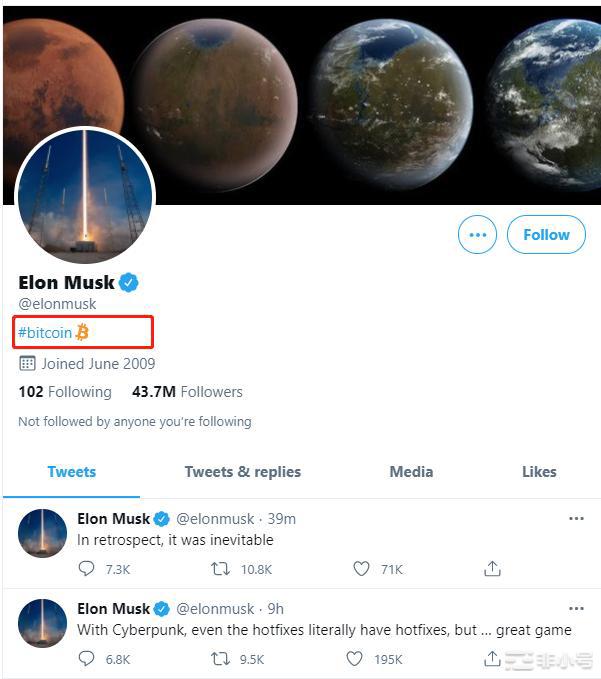The width and height of the screenshot is (601, 679).
Task: Share the Cyberpunk hotfixes tweet
Action: [492, 659]
